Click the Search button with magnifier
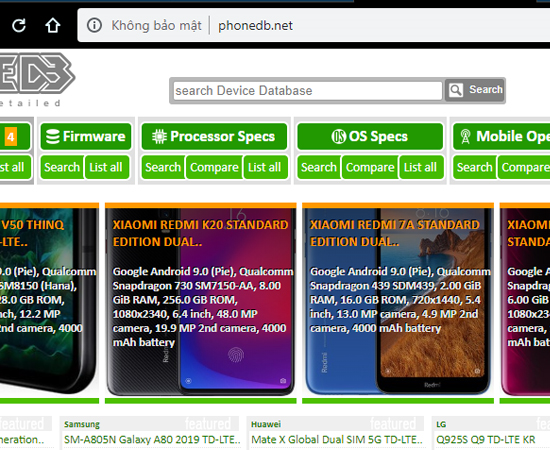This screenshot has height=450, width=550. click(x=475, y=90)
